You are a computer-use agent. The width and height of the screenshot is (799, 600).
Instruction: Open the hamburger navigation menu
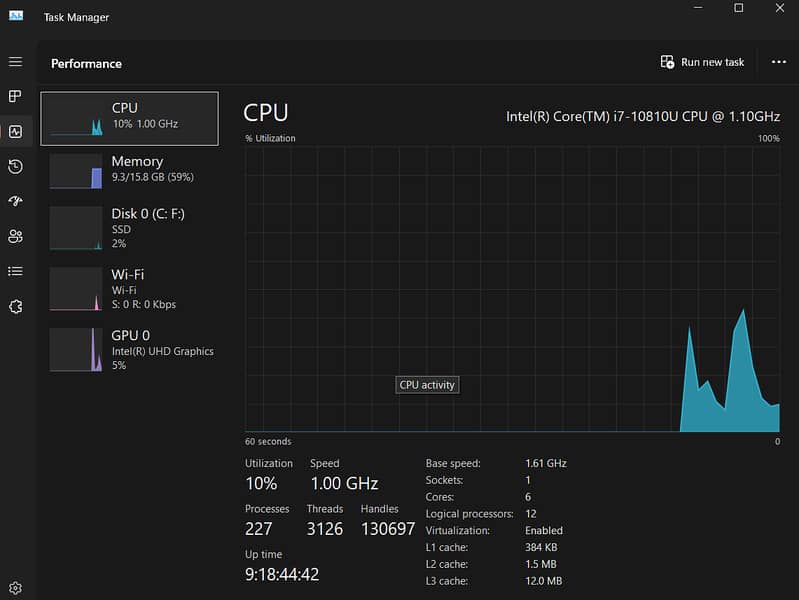click(15, 62)
